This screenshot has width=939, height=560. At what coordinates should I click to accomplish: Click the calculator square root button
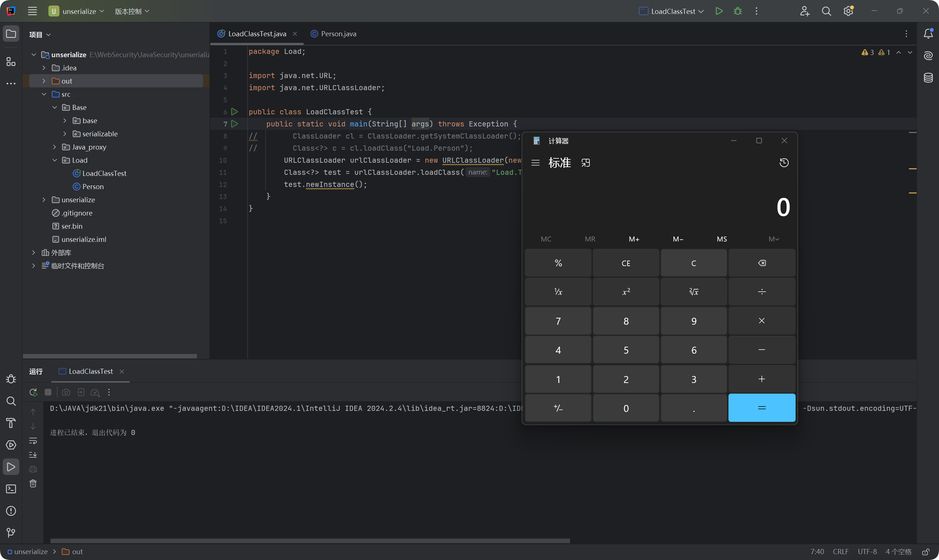tap(694, 292)
